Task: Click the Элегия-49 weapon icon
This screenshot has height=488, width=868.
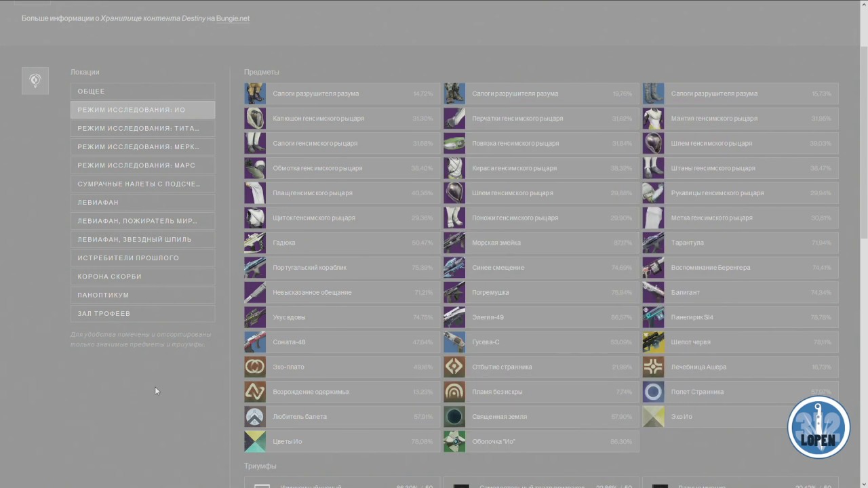Action: (454, 317)
